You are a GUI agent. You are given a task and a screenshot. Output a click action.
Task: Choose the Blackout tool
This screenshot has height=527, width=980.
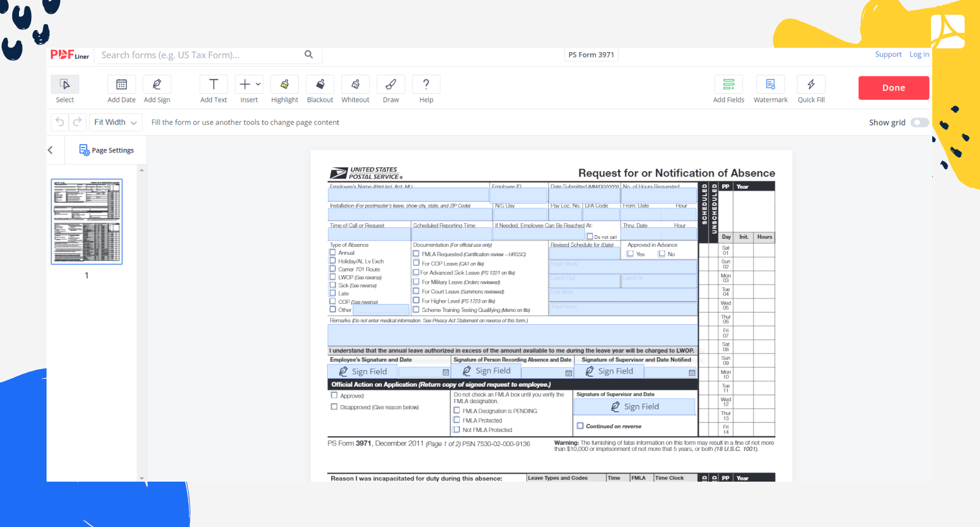point(320,85)
